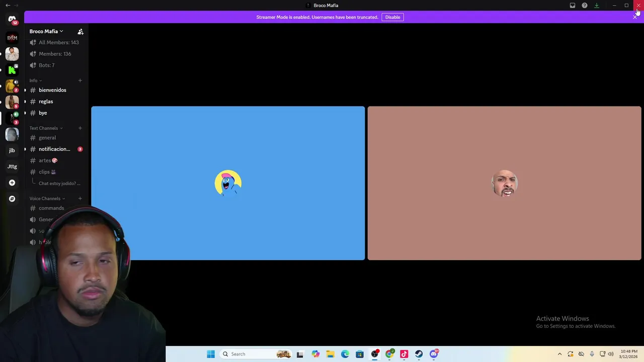
Task: Open the Discord inbox icon
Action: [x=573, y=6]
